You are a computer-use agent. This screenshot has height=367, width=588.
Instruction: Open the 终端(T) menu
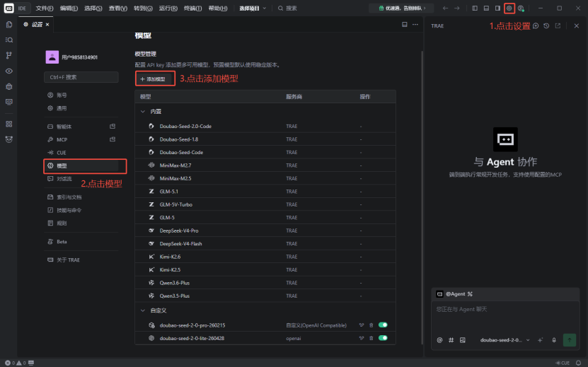[192, 8]
